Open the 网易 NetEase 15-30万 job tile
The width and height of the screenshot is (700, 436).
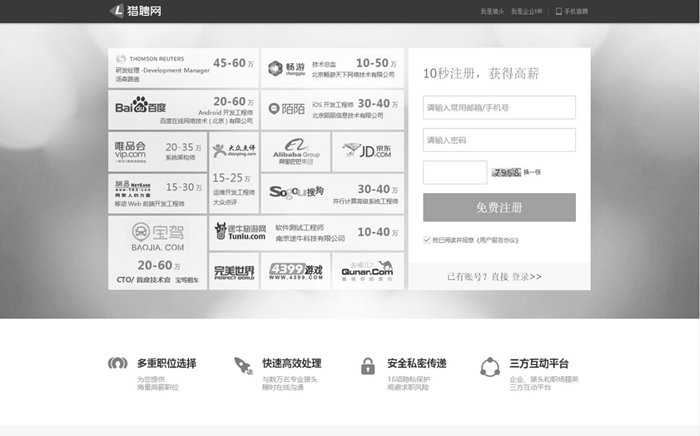pyautogui.click(x=158, y=193)
